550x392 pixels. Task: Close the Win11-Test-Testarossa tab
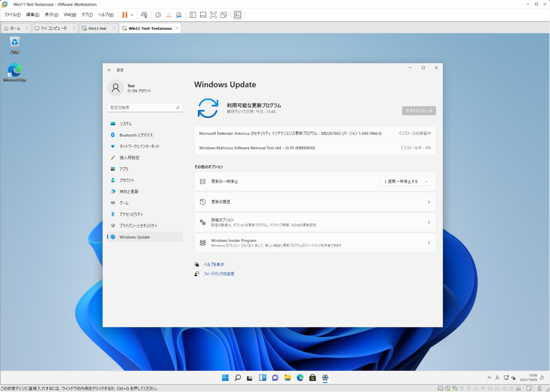176,28
